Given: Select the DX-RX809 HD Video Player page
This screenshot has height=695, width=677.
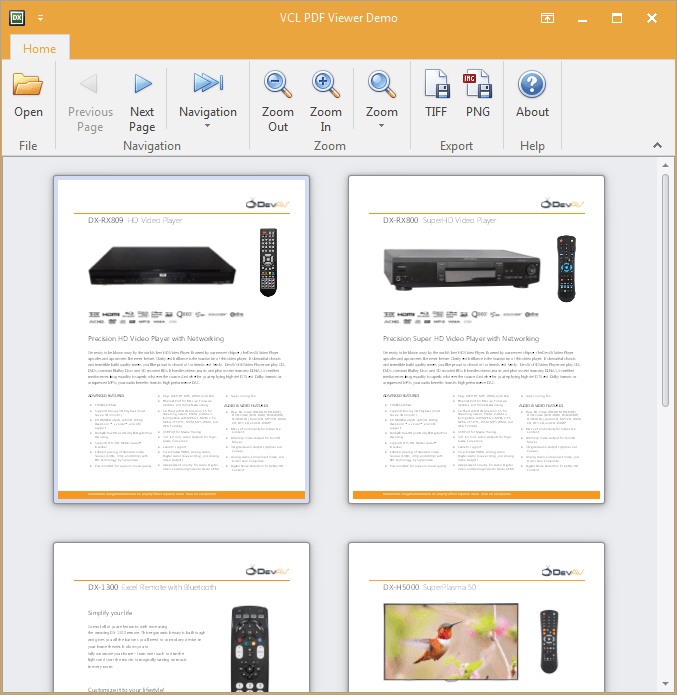Looking at the screenshot, I should click(x=181, y=340).
